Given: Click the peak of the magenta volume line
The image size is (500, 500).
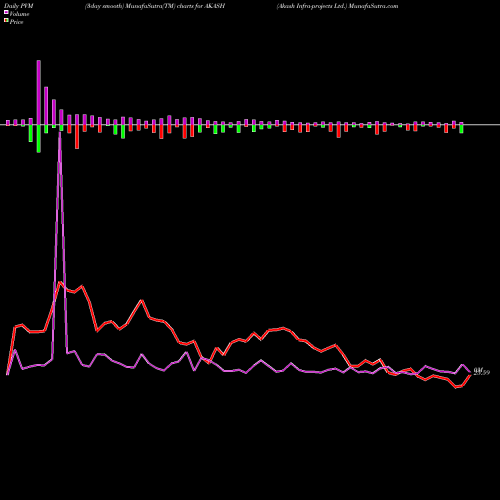Looking at the screenshot, I should pyautogui.click(x=60, y=133).
